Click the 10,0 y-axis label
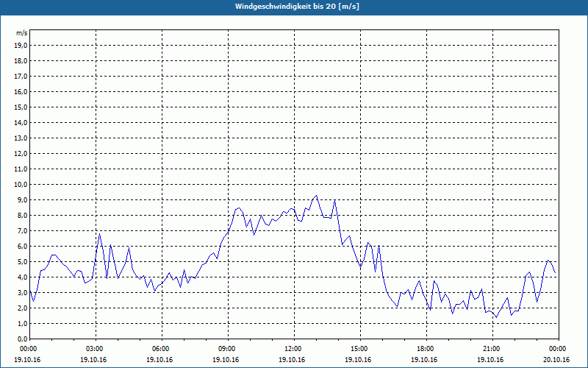The width and height of the screenshot is (588, 368). point(21,185)
